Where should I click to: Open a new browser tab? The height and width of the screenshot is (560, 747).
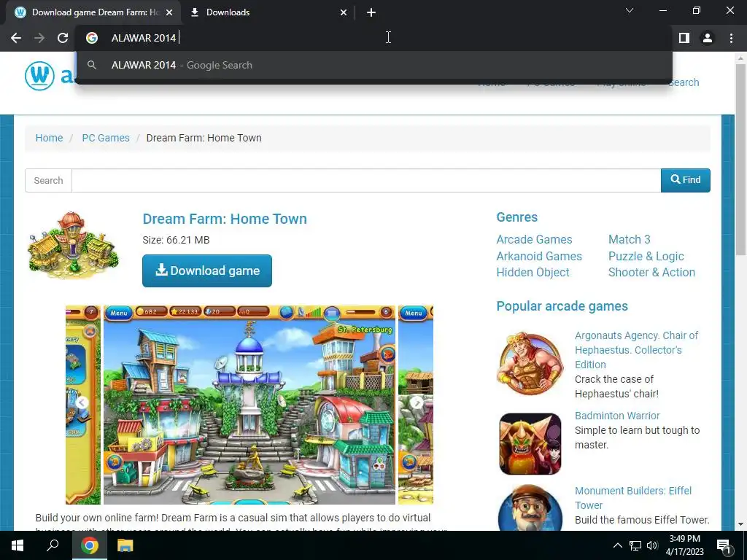[371, 12]
